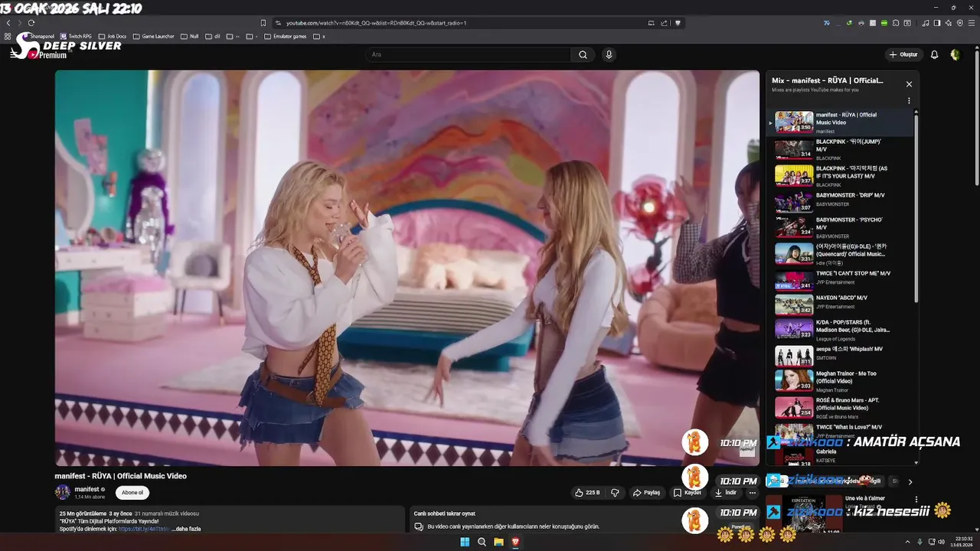Open the browser hamburger menu
980x551 pixels.
point(972,23)
